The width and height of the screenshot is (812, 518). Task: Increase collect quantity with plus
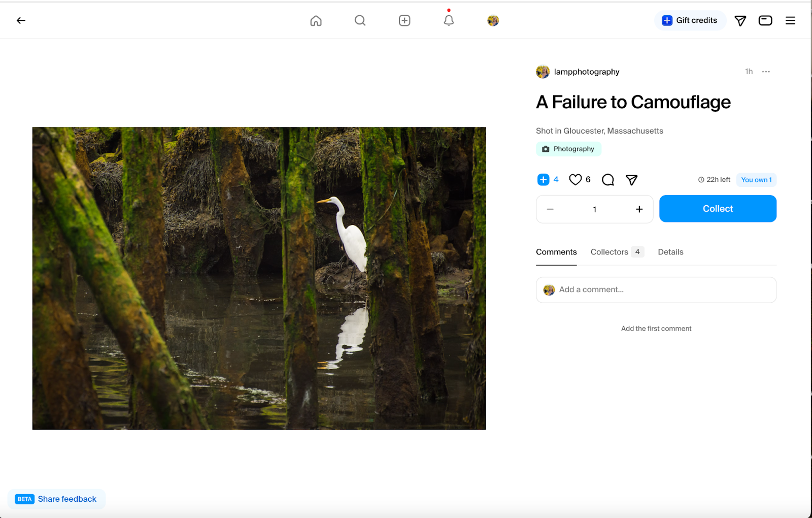pyautogui.click(x=639, y=209)
